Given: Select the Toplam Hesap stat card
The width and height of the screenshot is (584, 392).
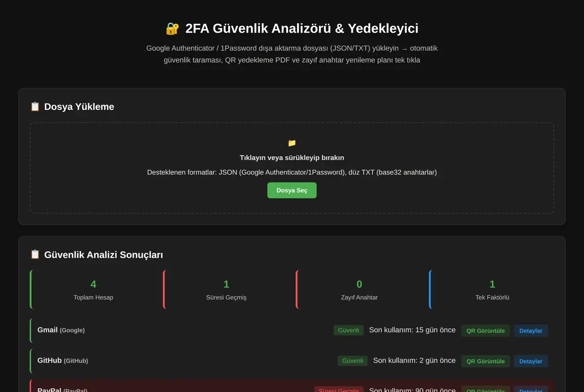Looking at the screenshot, I should (x=93, y=289).
